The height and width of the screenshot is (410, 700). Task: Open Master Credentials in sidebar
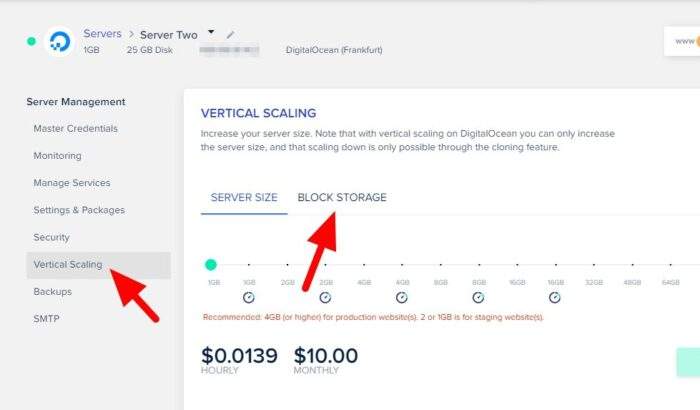click(x=75, y=129)
